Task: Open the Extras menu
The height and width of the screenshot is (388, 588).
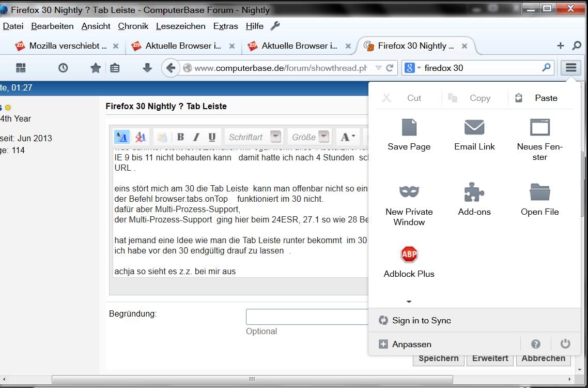Action: [226, 26]
